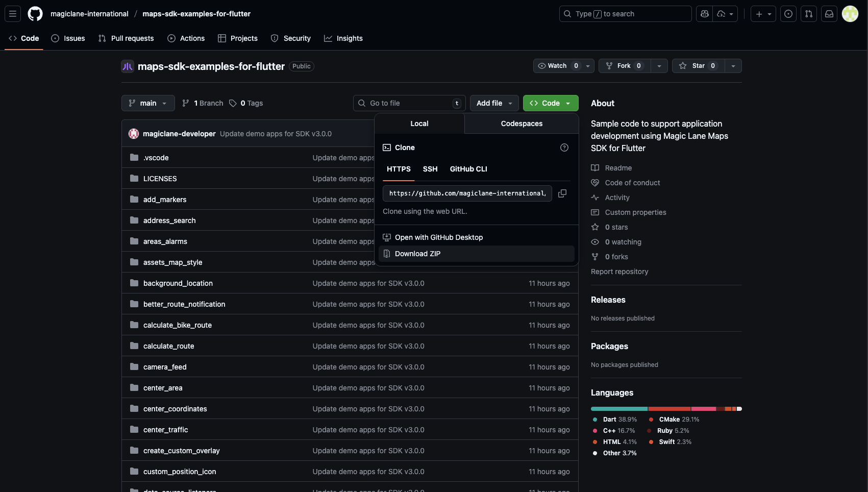This screenshot has width=868, height=492.
Task: Open with GitHub Desktop link
Action: coord(439,237)
